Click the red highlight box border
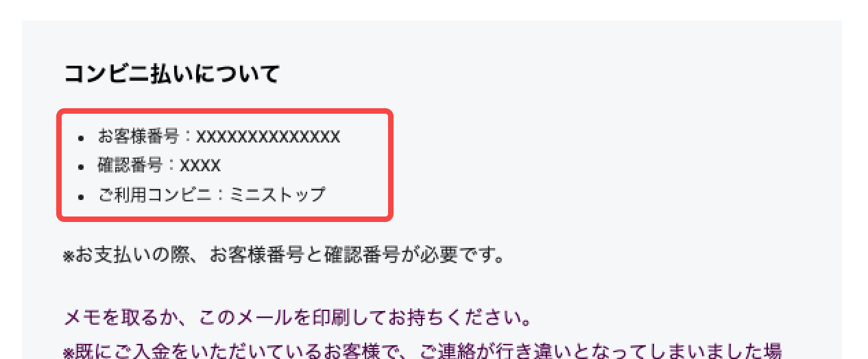Viewport: 868px width, 359px height. 59,164
